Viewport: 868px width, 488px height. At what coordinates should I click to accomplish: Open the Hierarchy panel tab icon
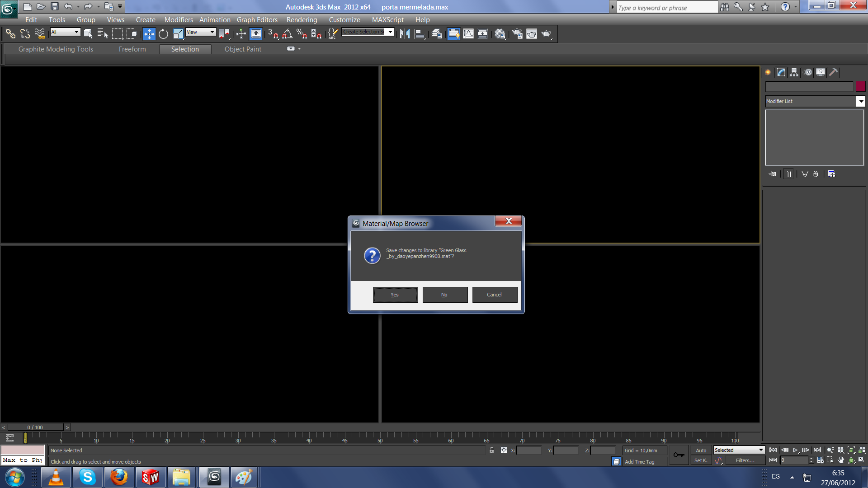click(794, 72)
